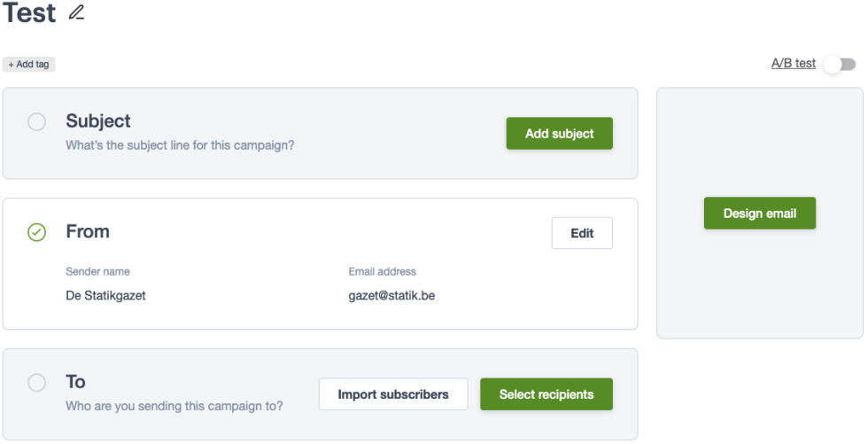
Task: Enable the A/B test switch
Action: (x=840, y=64)
